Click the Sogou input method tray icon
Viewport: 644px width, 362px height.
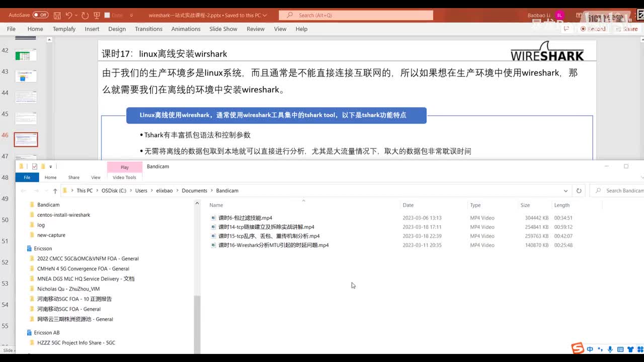click(578, 348)
